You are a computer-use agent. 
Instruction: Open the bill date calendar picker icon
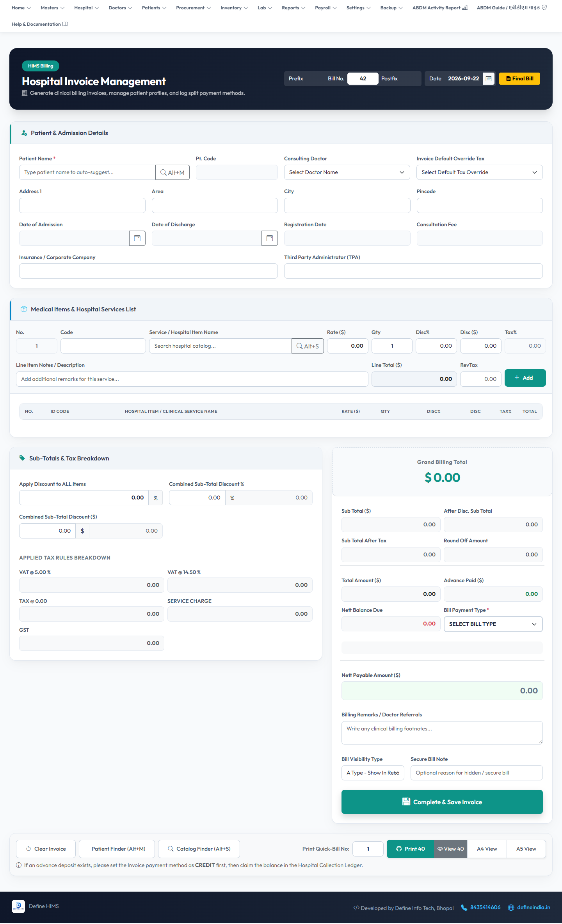[488, 78]
